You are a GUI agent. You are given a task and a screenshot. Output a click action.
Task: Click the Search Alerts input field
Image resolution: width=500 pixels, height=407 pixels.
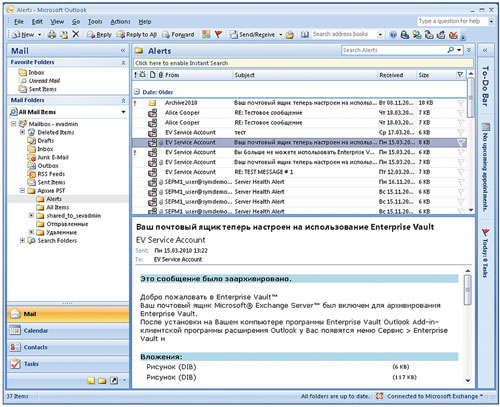tap(393, 50)
